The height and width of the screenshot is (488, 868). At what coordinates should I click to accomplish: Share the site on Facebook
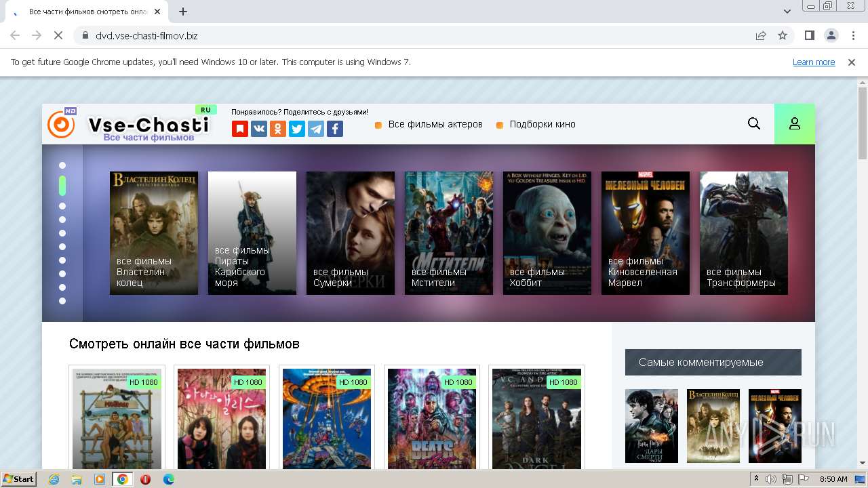click(334, 129)
